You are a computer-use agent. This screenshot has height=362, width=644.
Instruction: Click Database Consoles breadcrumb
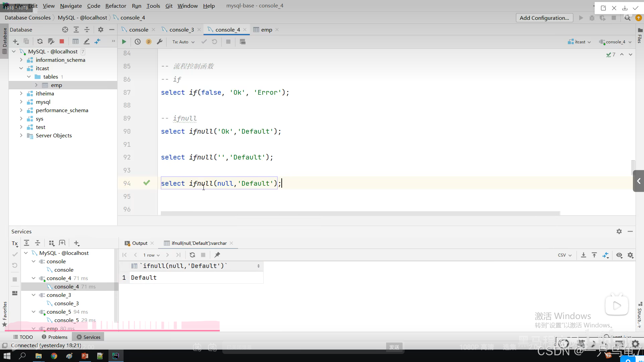(x=28, y=17)
